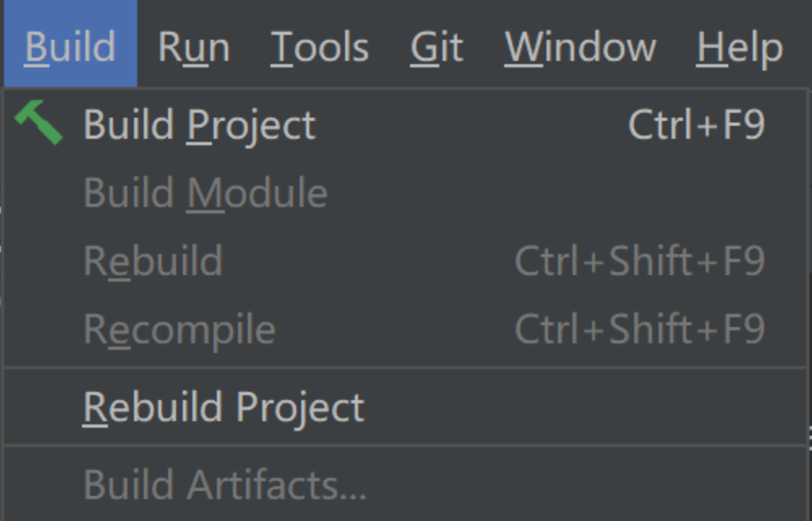
Task: Open the Build Artifacts... dialog entry
Action: coord(225,484)
